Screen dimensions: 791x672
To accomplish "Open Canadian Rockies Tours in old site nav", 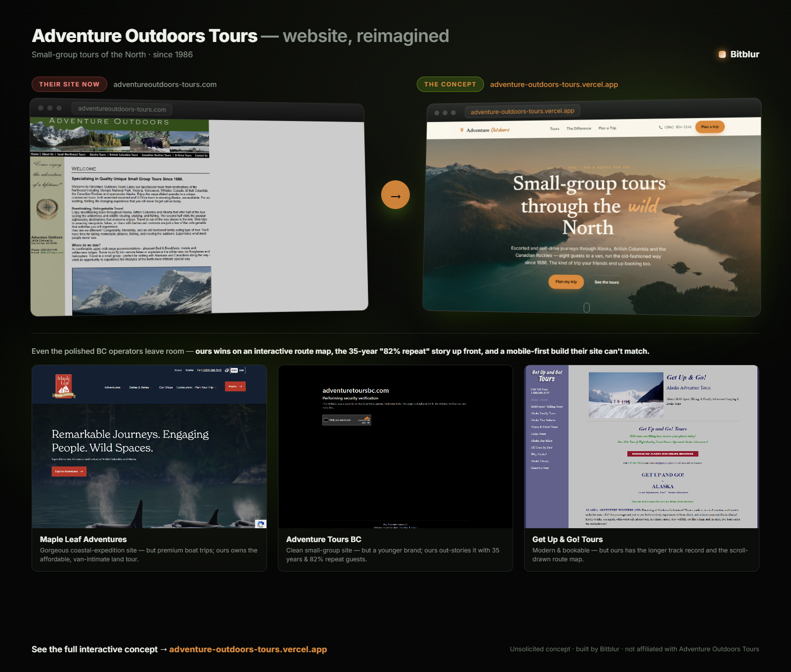I will point(156,155).
